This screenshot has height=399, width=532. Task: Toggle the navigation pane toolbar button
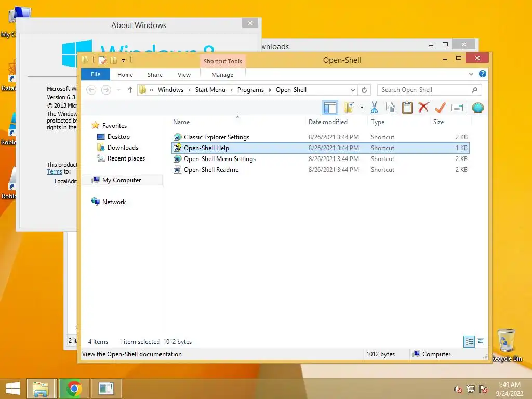pos(329,108)
